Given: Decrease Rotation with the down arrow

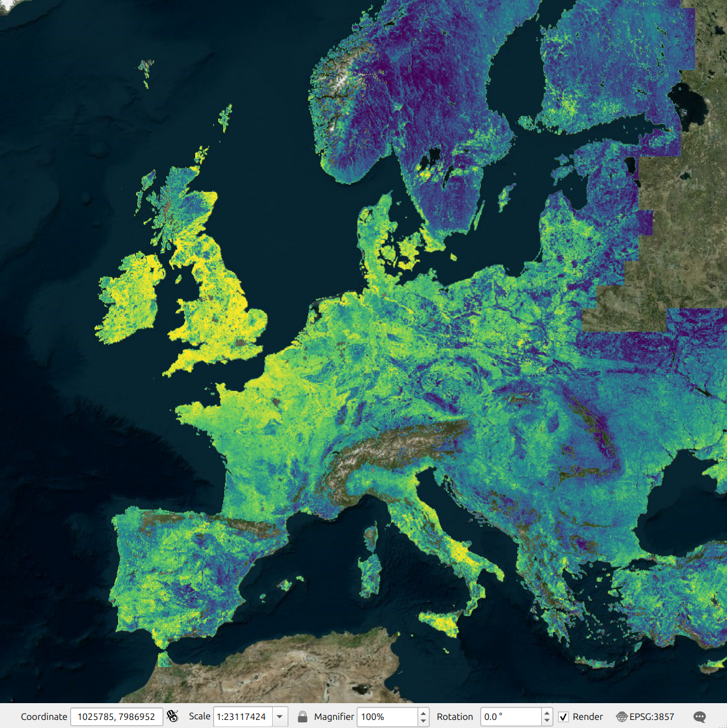Looking at the screenshot, I should (x=546, y=721).
